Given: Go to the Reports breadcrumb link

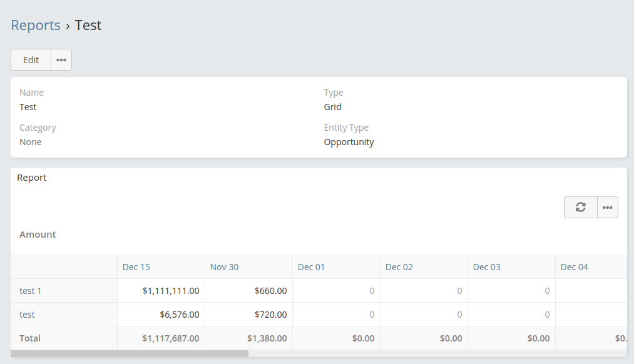Looking at the screenshot, I should tap(36, 26).
